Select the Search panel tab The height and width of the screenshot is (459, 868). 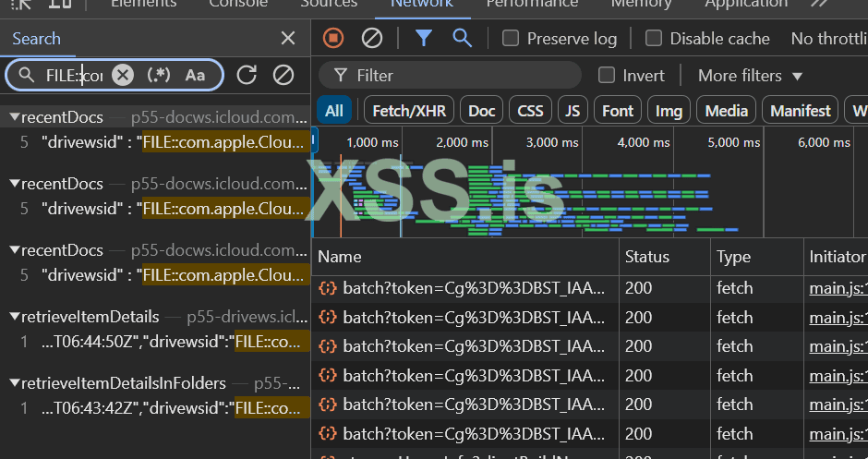point(37,39)
